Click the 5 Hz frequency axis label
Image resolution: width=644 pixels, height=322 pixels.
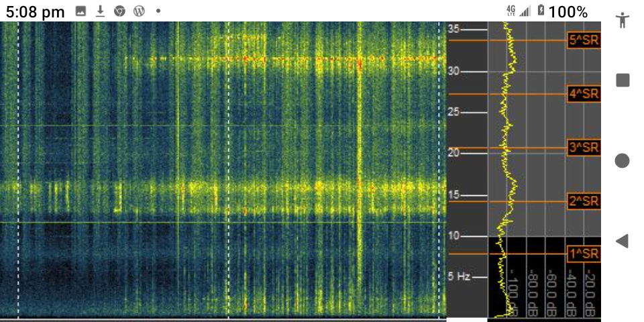(x=459, y=276)
